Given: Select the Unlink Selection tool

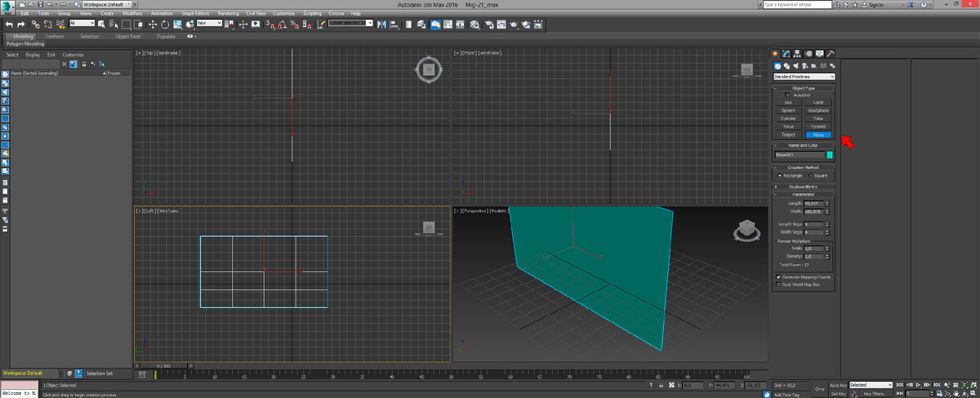Looking at the screenshot, I should 48,25.
